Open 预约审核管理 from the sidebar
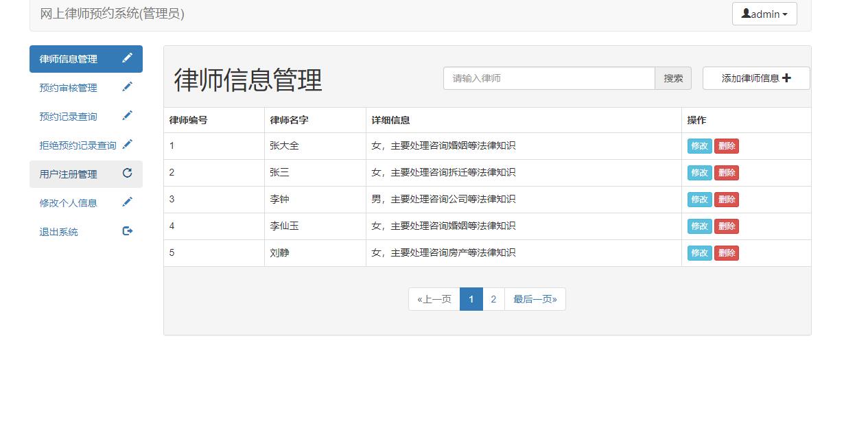The image size is (868, 439). (x=67, y=87)
